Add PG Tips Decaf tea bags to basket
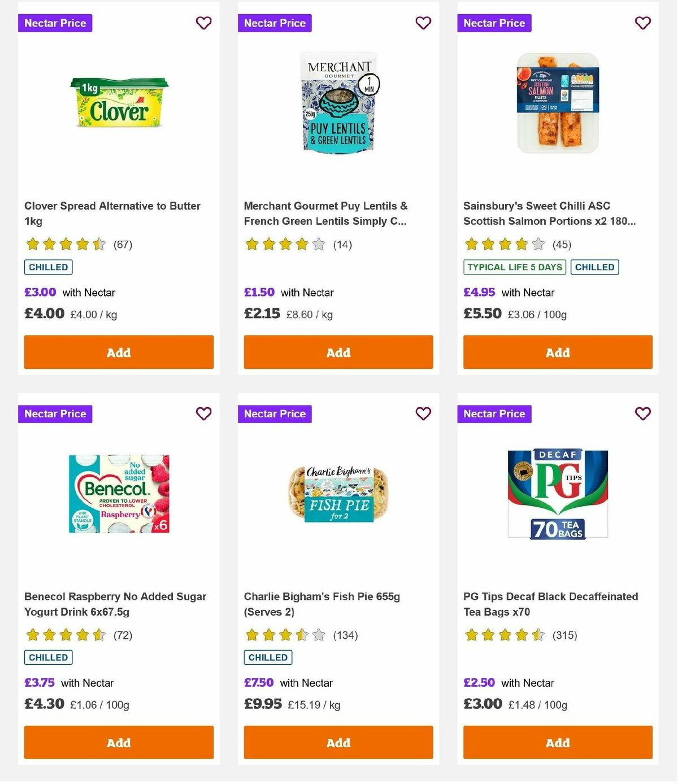 (x=558, y=742)
